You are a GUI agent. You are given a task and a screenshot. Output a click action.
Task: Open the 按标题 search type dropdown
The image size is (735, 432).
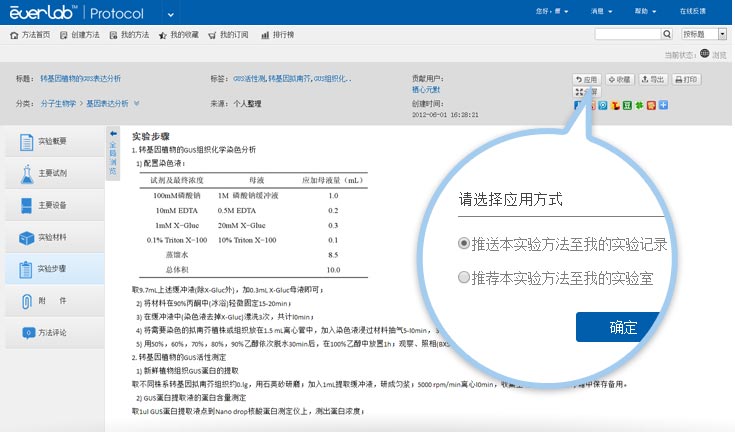pos(703,34)
